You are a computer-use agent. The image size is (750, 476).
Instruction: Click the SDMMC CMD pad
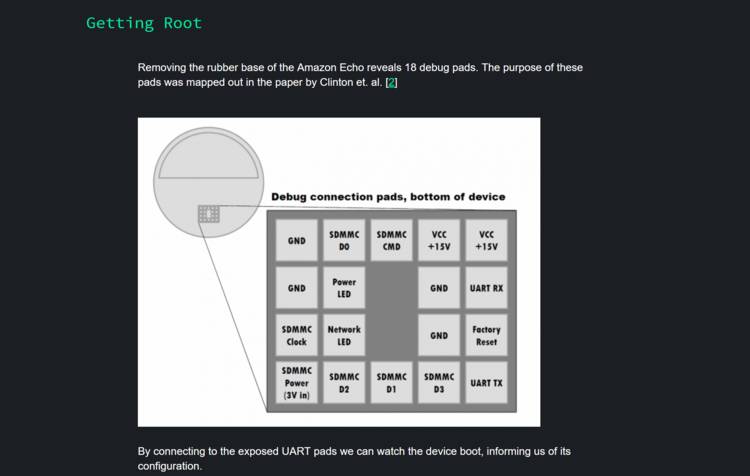pos(391,241)
